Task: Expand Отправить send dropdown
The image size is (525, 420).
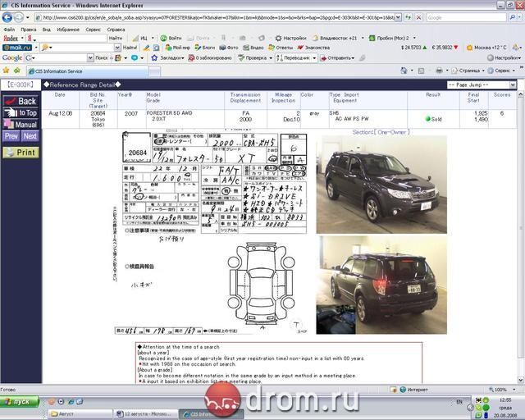Action: pos(353,58)
